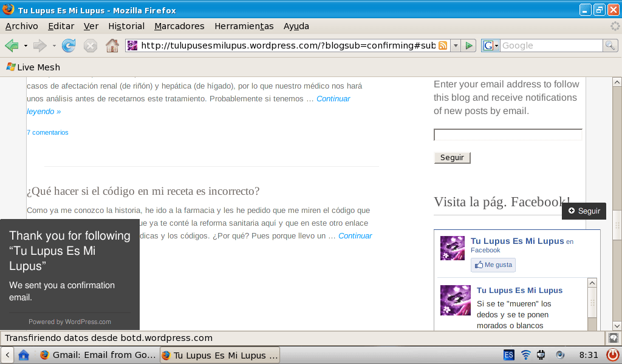
Task: Click the Seguir subscribe button
Action: (x=452, y=158)
